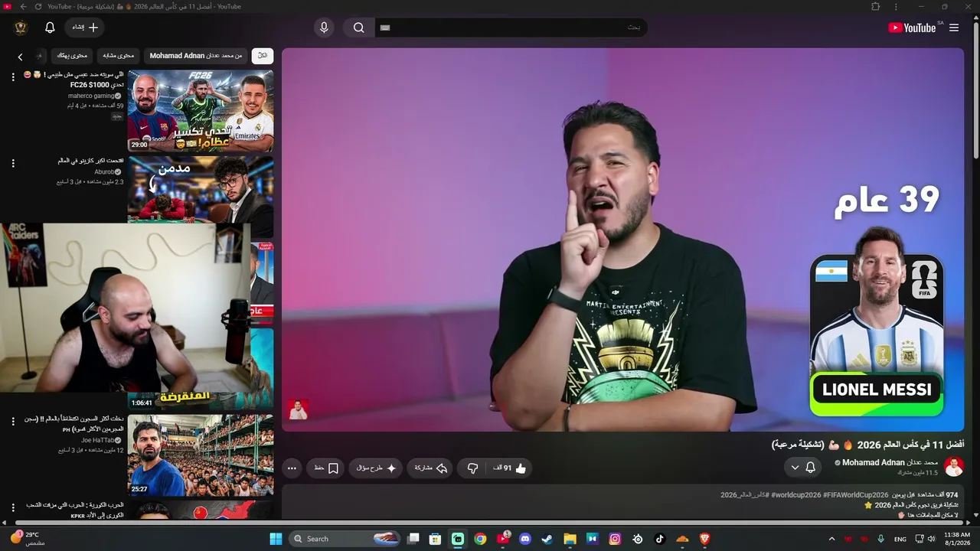Open Windows Start menu
This screenshot has width=980, height=551.
pos(276,539)
